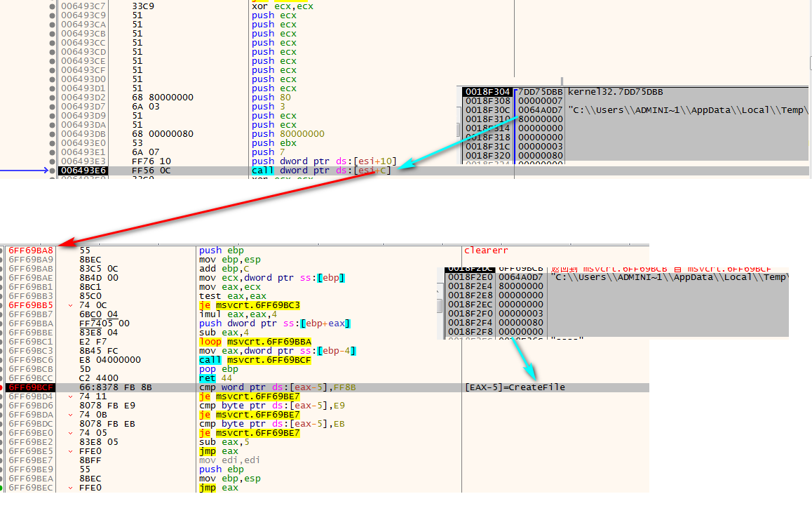Toggle breakpoint dot at address 006493C7

coord(52,7)
